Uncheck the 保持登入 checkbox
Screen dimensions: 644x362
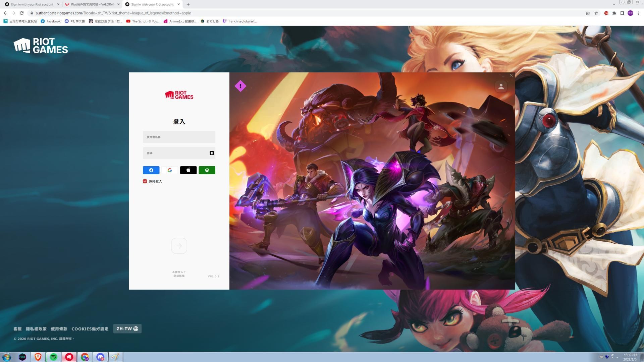145,181
